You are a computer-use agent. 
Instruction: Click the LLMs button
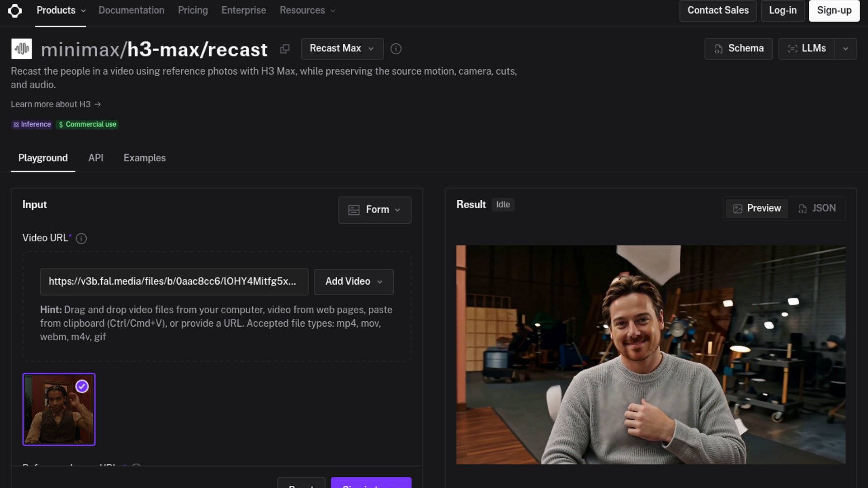(x=807, y=48)
